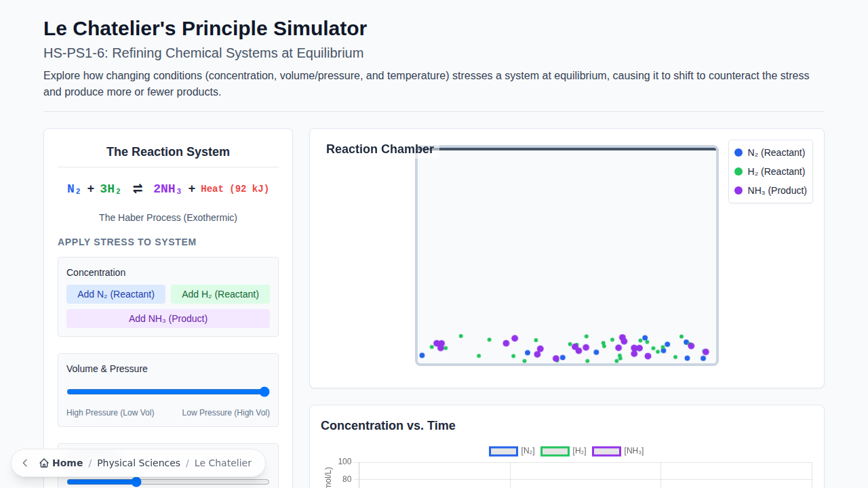Click the Le Chatelier breadcrumb entry

(223, 463)
